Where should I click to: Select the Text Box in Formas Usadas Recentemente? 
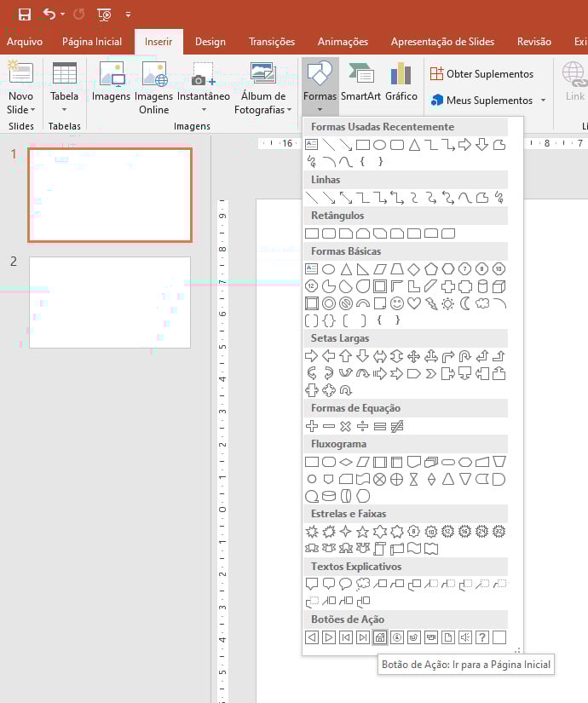pos(312,145)
